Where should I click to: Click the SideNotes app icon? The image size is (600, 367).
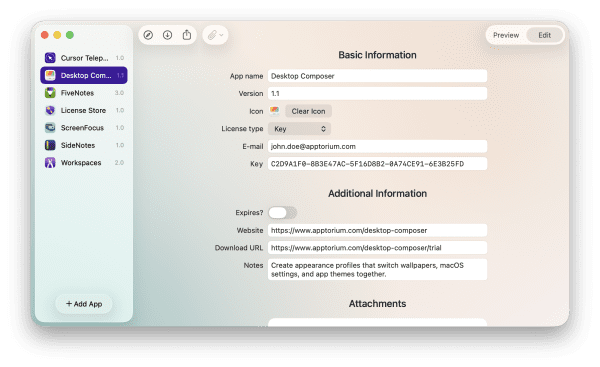50,145
